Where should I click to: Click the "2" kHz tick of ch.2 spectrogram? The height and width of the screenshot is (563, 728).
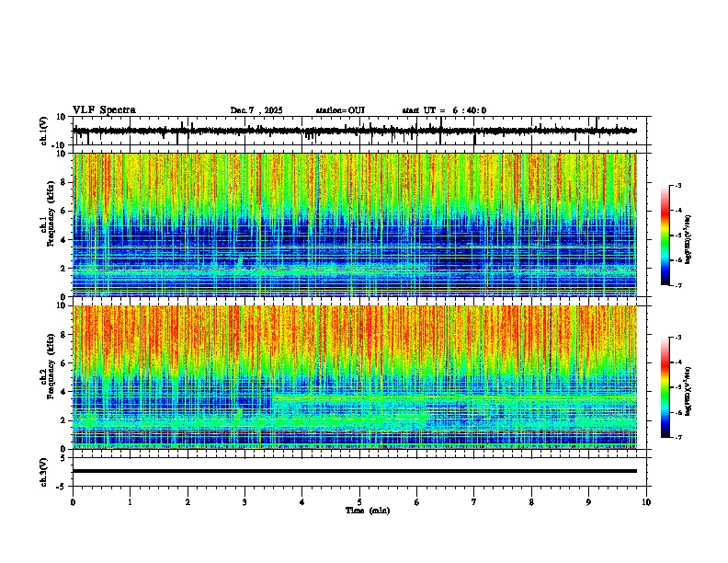point(63,420)
